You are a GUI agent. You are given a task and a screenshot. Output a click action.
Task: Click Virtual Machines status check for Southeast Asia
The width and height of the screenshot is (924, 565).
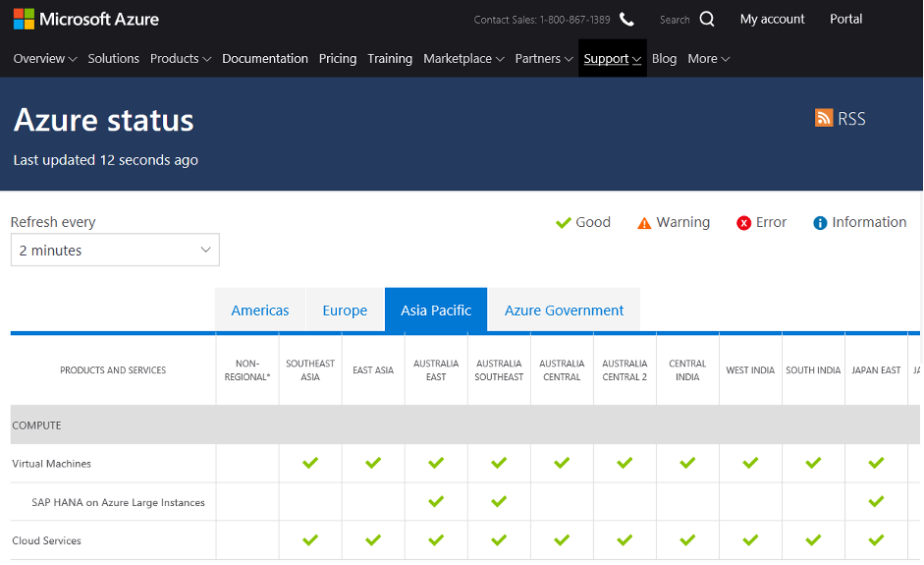pyautogui.click(x=310, y=463)
